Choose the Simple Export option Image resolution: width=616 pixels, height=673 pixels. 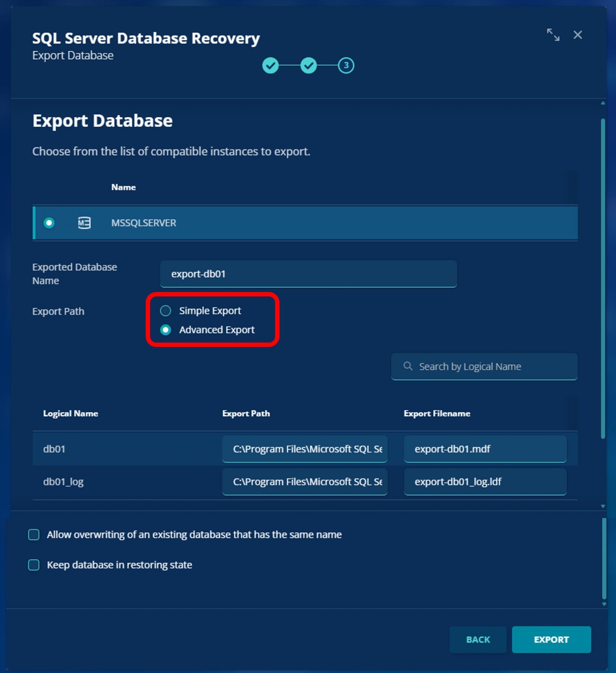coord(166,311)
